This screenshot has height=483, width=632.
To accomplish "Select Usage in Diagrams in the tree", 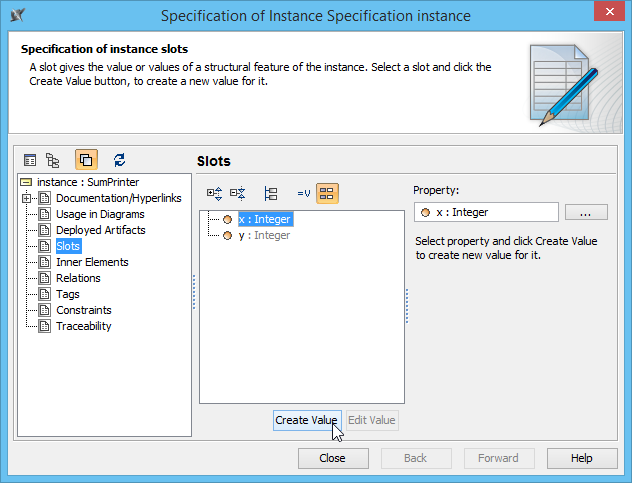I will tap(100, 214).
